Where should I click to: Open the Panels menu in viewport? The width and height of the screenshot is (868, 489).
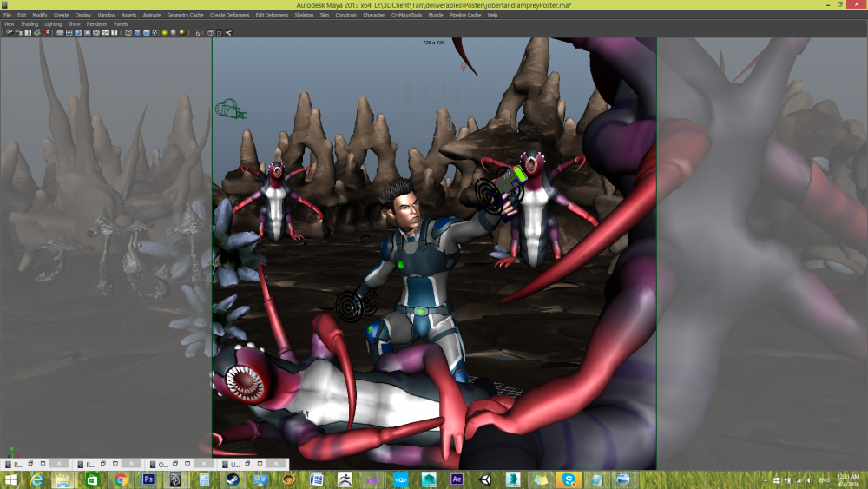121,23
